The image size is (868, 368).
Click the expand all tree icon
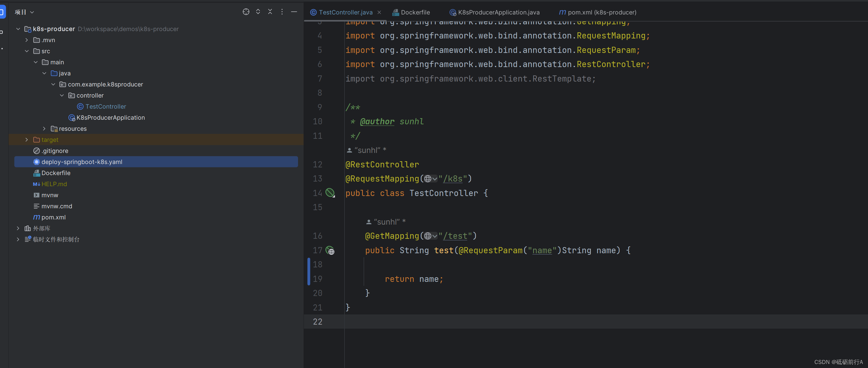tap(258, 12)
